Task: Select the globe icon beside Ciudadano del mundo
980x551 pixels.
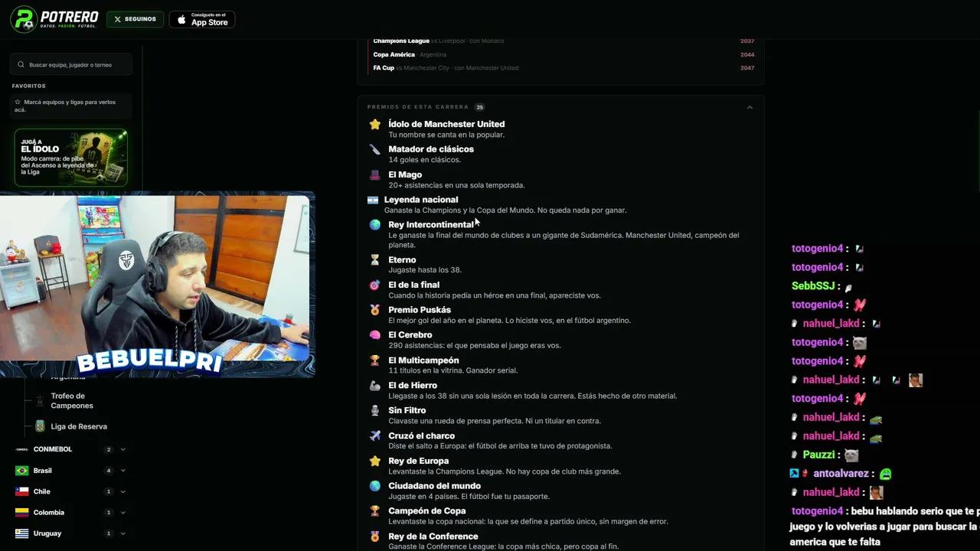Action: pyautogui.click(x=374, y=486)
